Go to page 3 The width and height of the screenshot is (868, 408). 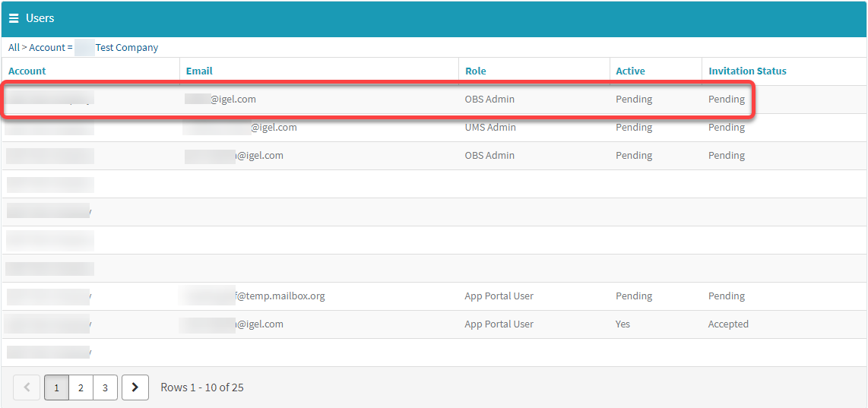tap(105, 387)
